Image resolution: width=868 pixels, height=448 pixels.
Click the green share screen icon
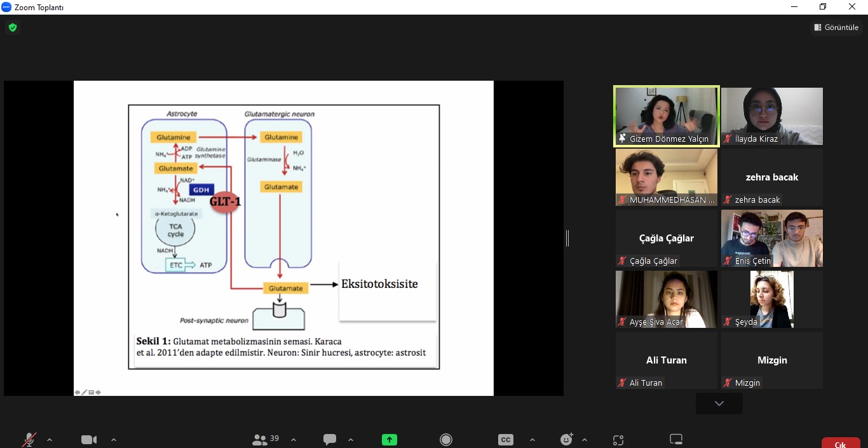389,440
